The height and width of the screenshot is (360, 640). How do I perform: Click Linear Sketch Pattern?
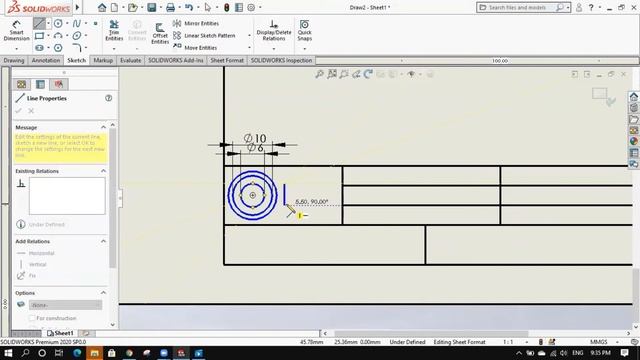[204, 36]
